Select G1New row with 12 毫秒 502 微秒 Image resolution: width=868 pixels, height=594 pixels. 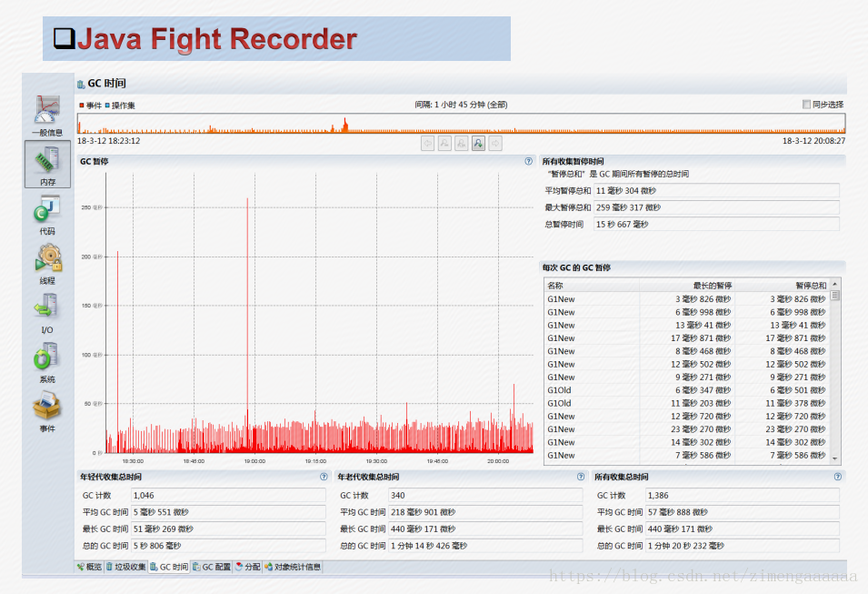686,364
